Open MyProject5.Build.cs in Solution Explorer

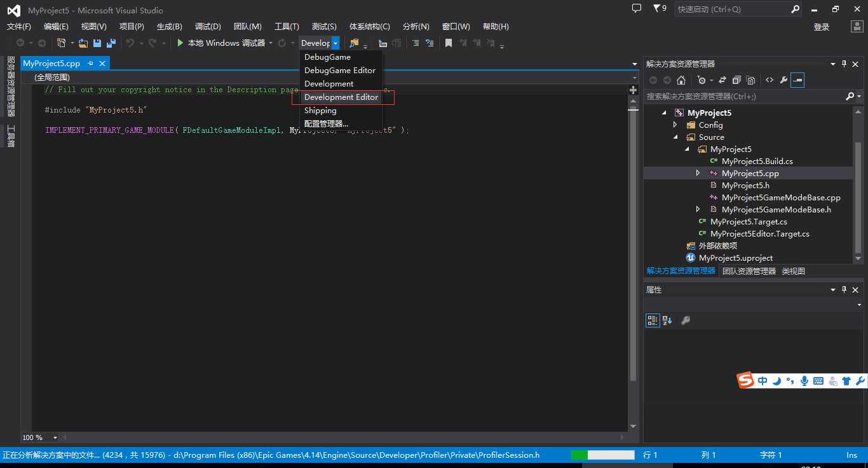(x=757, y=161)
